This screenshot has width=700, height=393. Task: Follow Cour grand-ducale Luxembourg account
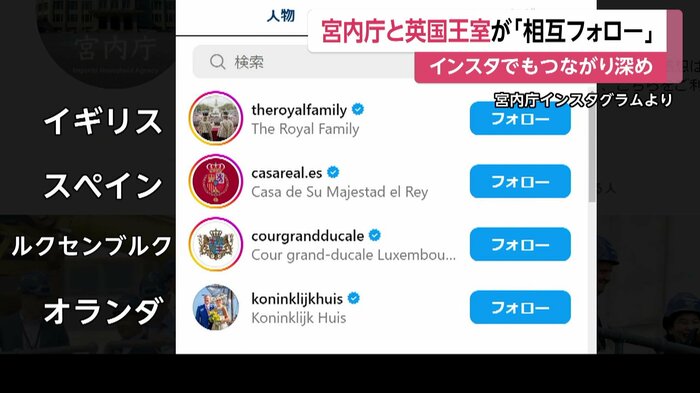tap(520, 244)
